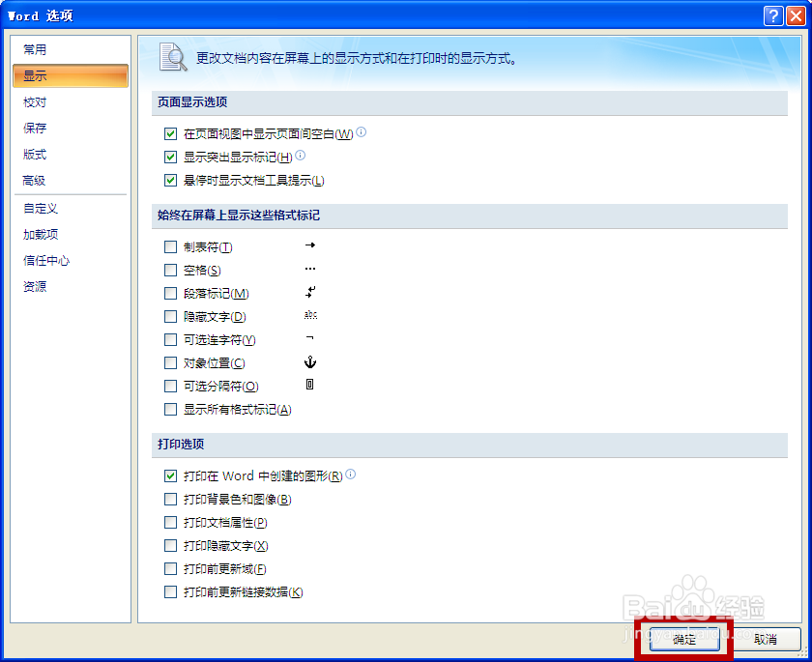
Task: Enable 打印文档属性 checkbox
Action: [170, 522]
